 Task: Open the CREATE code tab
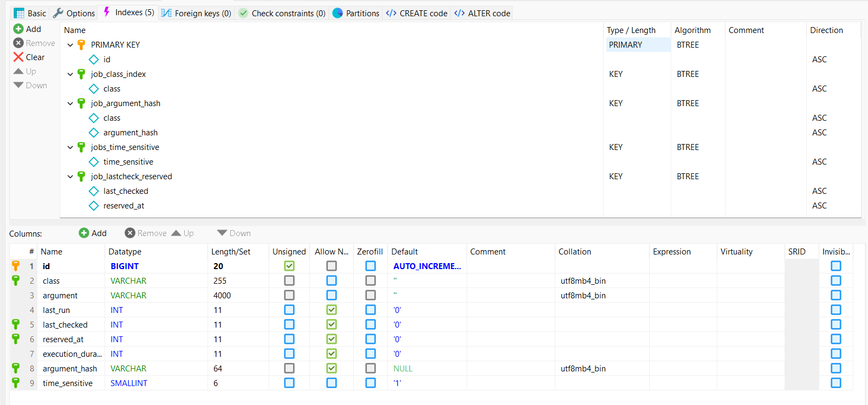417,13
